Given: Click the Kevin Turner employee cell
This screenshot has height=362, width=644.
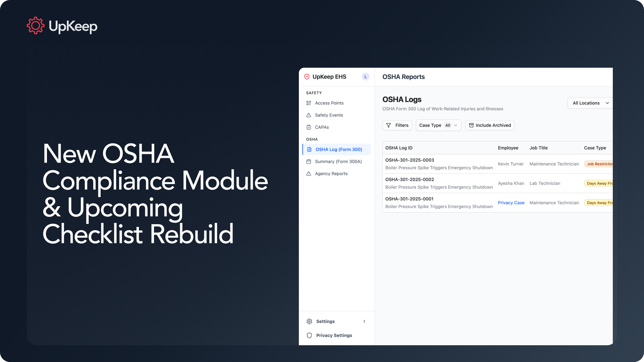Looking at the screenshot, I should (x=511, y=164).
